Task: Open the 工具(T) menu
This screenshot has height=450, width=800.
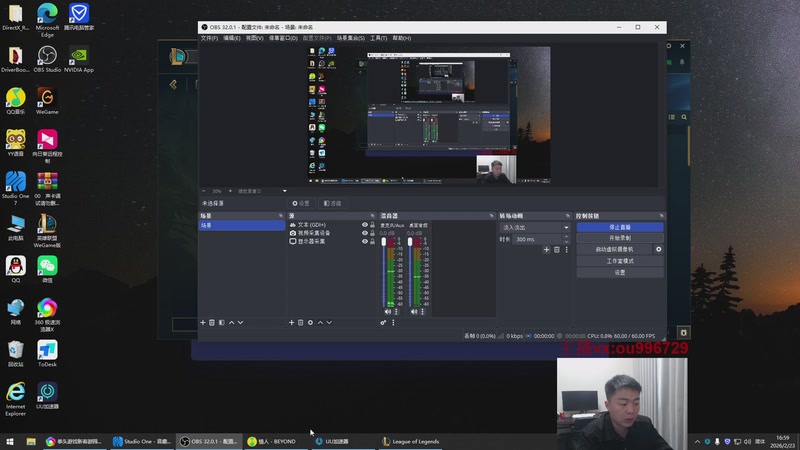Action: point(379,38)
